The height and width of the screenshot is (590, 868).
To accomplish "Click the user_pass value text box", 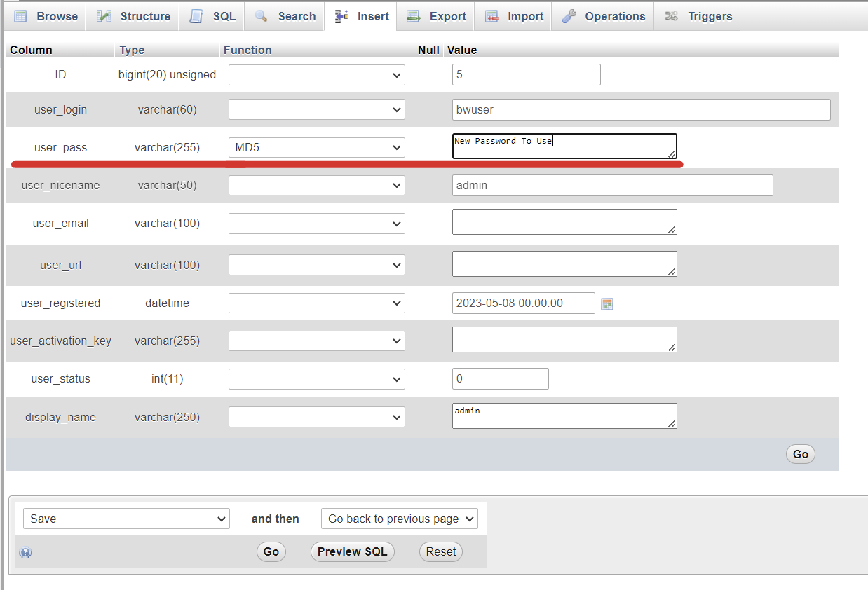I will pyautogui.click(x=564, y=146).
